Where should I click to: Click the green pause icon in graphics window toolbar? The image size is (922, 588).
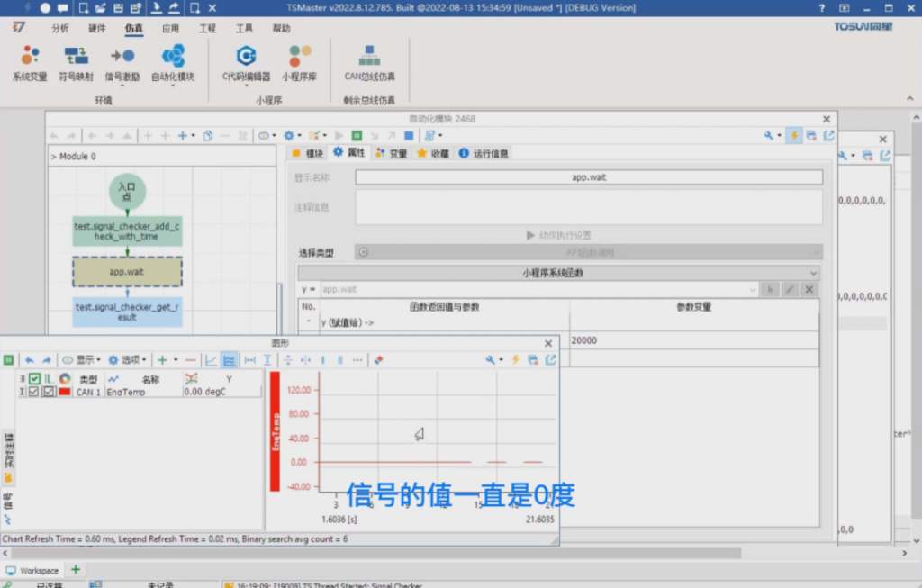[x=8, y=360]
